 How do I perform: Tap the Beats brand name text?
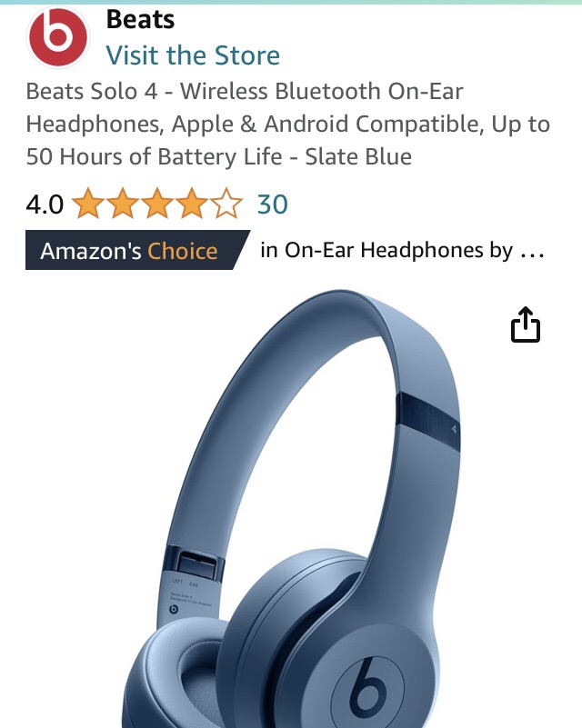pos(140,19)
